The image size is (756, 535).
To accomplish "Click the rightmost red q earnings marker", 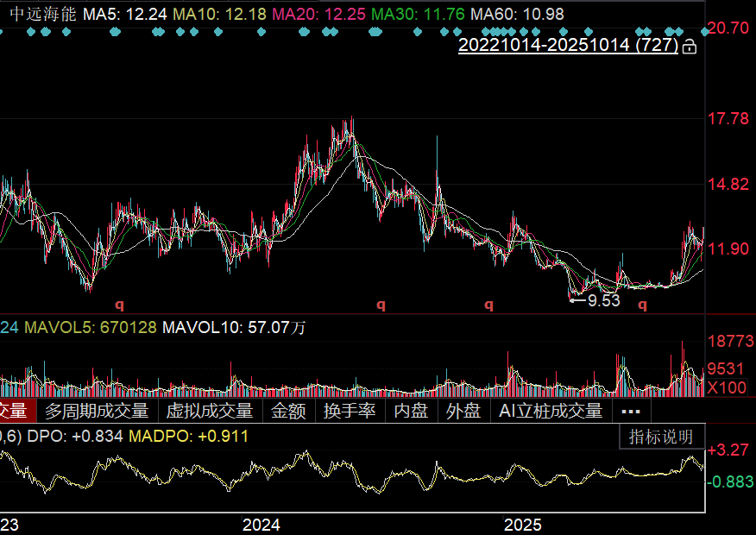I will pyautogui.click(x=641, y=304).
